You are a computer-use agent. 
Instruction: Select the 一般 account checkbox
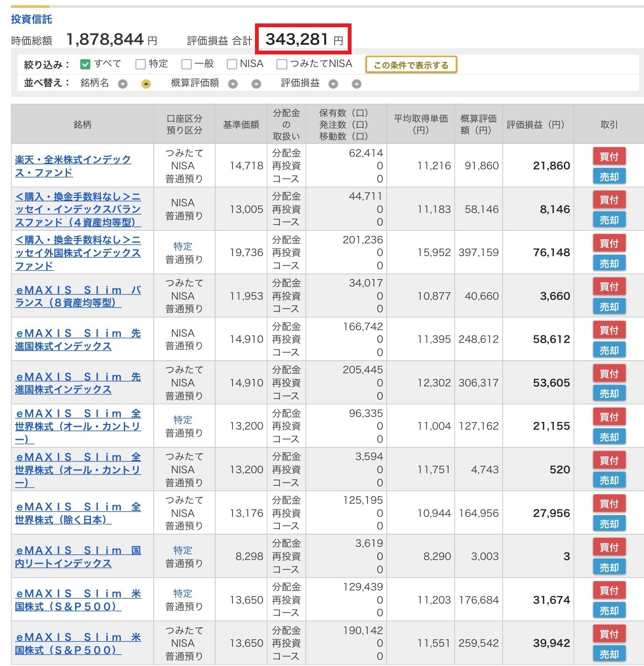[x=186, y=64]
